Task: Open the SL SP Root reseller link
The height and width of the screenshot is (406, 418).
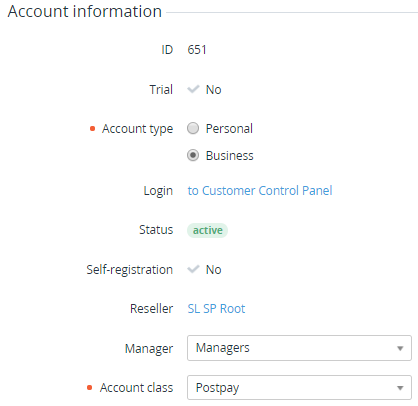Action: 216,309
